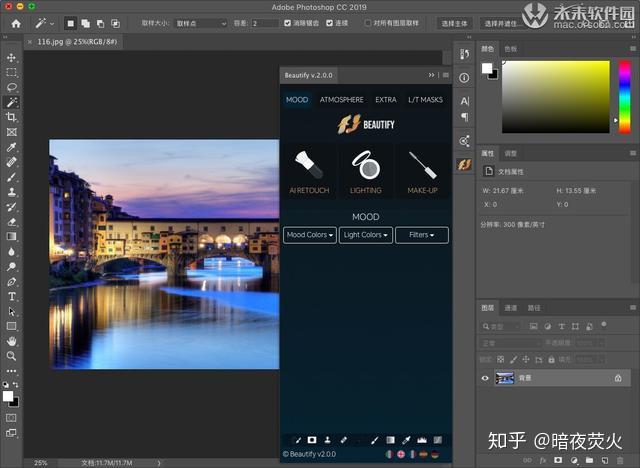Enable sample all layers checkbox
The image size is (640, 468).
coord(368,23)
